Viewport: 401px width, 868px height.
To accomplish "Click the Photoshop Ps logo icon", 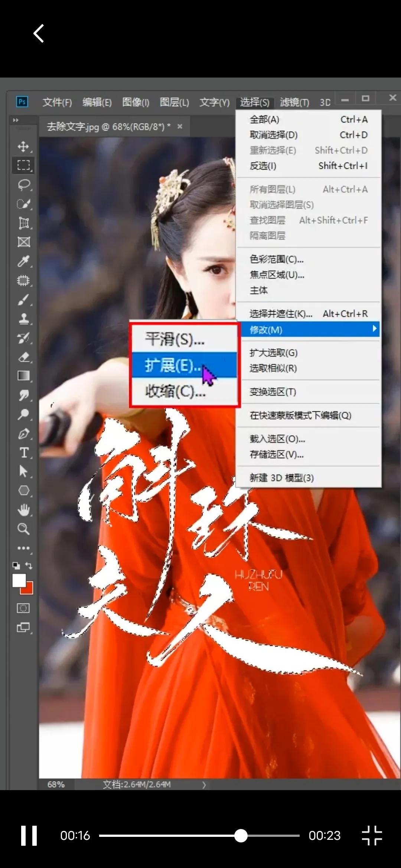I will 22,102.
